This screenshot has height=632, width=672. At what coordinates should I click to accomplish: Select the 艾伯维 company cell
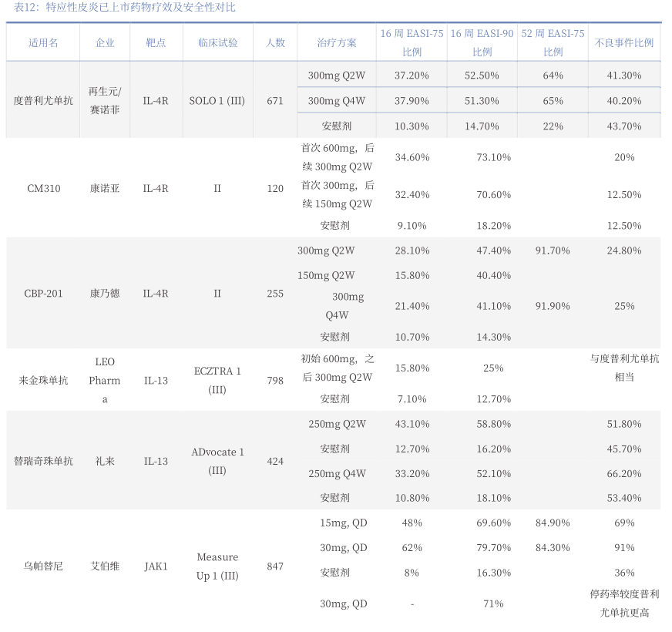click(x=105, y=566)
